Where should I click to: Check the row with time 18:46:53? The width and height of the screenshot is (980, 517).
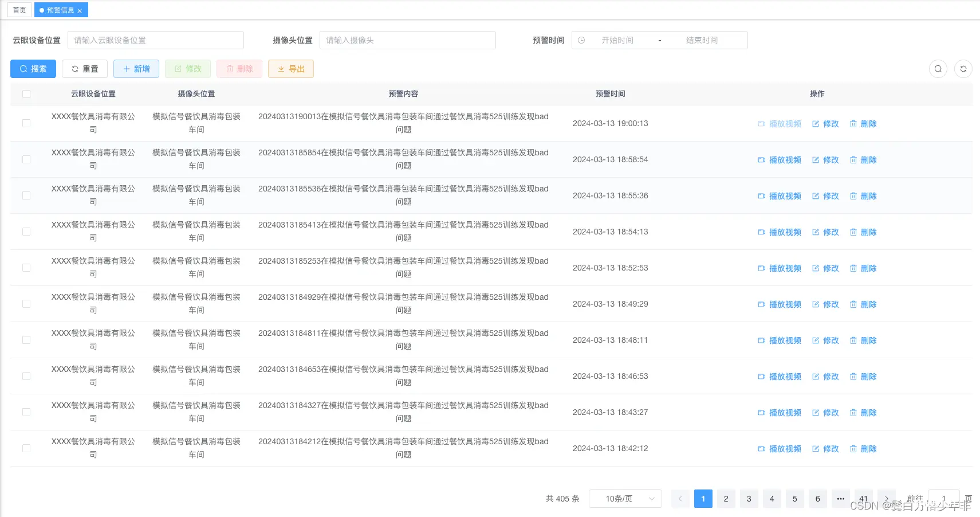(x=26, y=376)
